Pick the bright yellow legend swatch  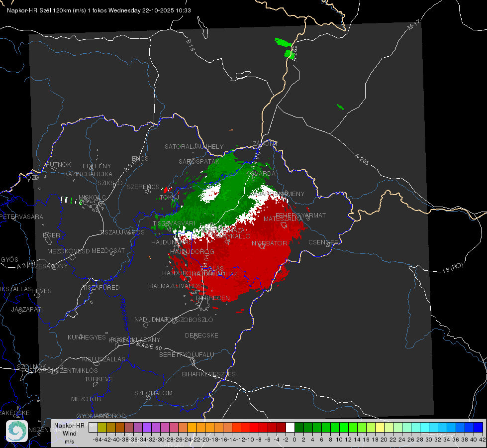(380, 427)
